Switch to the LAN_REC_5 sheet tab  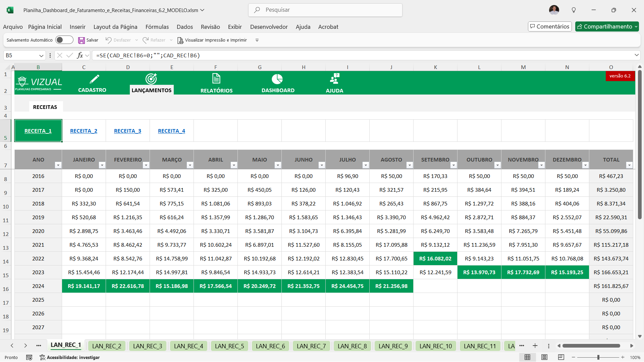pyautogui.click(x=229, y=346)
